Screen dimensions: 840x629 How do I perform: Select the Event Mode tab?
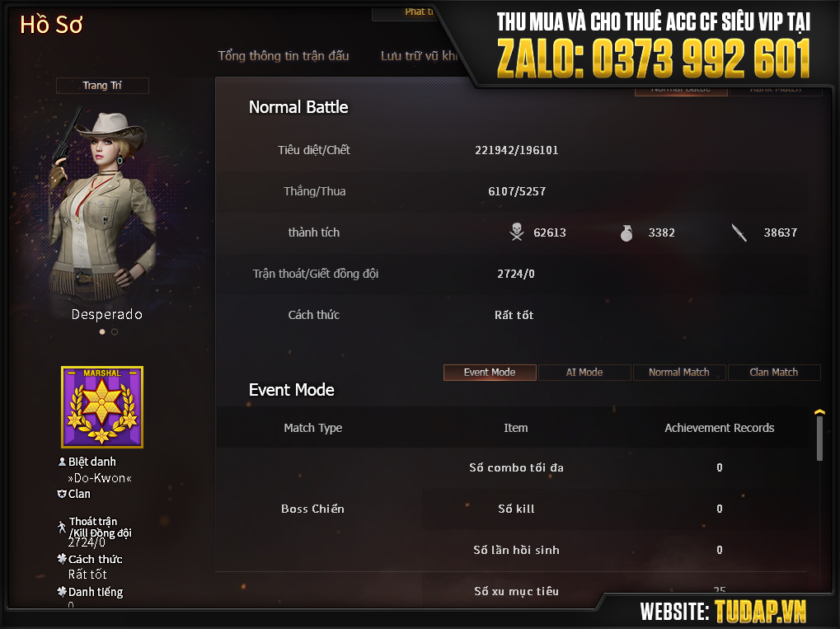[490, 373]
